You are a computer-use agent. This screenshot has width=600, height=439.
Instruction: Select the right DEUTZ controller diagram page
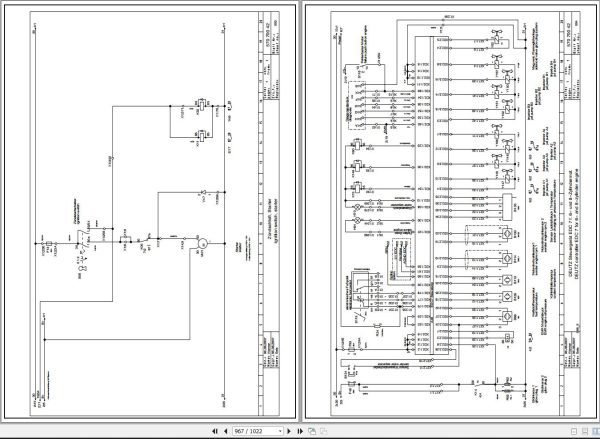(451, 211)
